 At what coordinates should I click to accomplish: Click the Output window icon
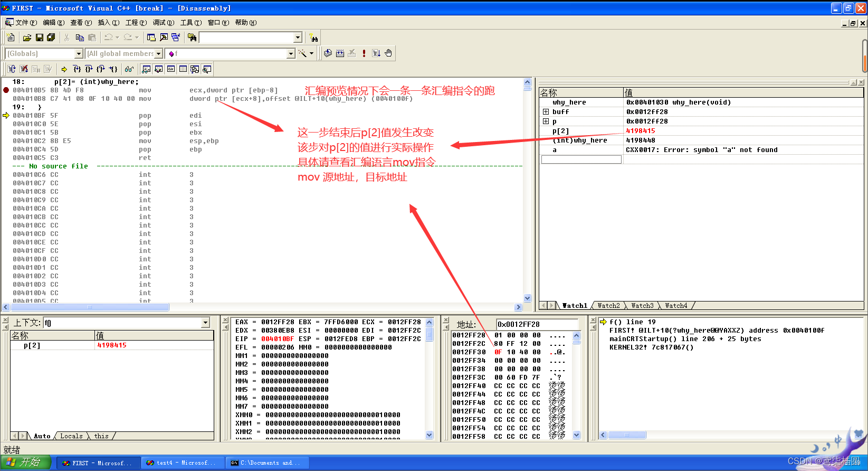(164, 37)
